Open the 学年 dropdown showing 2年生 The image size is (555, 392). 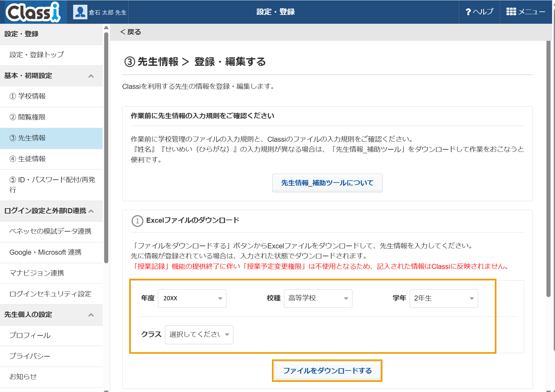(444, 298)
